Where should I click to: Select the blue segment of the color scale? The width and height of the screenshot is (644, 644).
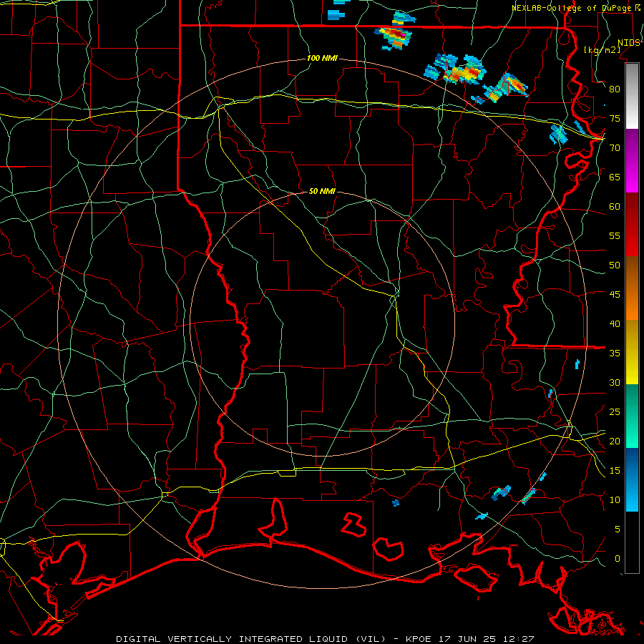coord(632,479)
